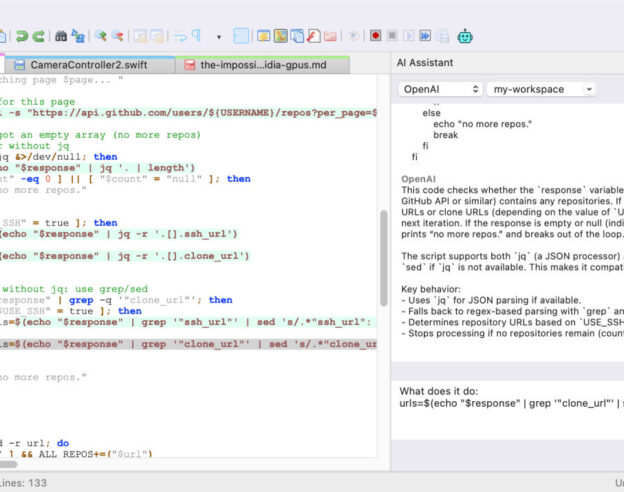Click the Lines: 133 status entry
The height and width of the screenshot is (492, 624).
[23, 483]
